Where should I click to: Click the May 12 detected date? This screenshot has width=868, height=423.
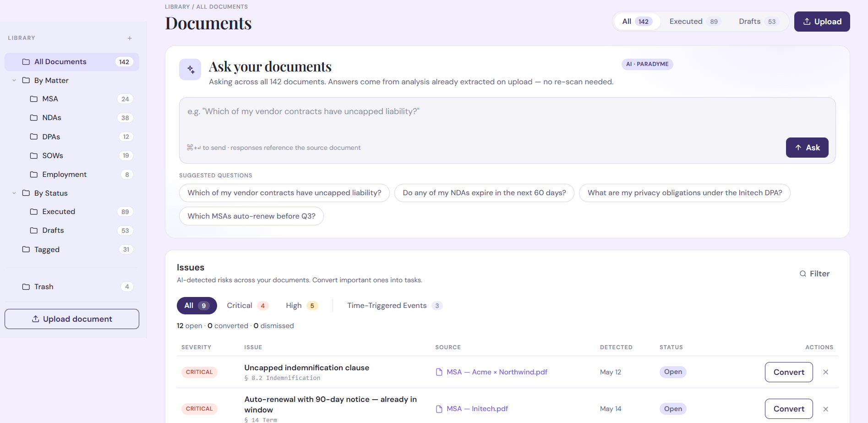pyautogui.click(x=611, y=372)
